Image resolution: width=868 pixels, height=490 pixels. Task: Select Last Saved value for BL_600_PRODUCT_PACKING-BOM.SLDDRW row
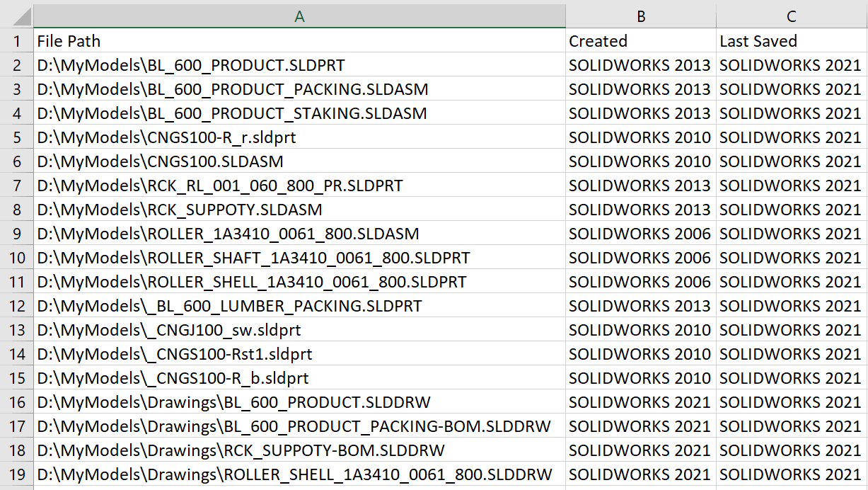(x=792, y=426)
